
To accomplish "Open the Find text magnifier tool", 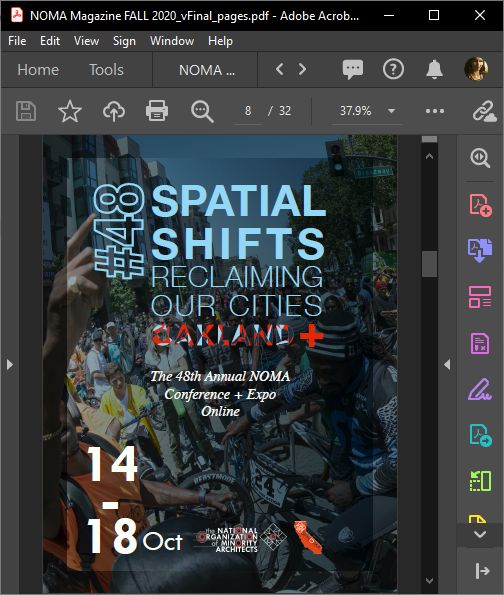I will [202, 112].
